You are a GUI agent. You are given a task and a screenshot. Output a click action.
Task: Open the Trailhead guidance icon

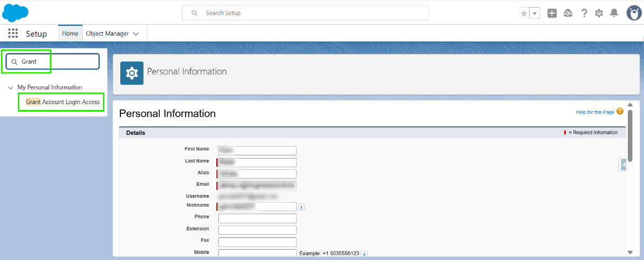(x=568, y=13)
